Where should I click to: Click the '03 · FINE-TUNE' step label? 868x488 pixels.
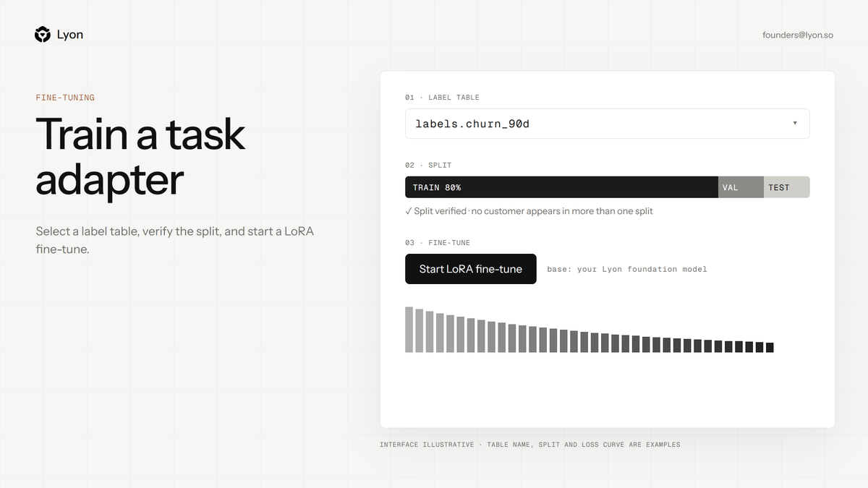[x=438, y=243]
